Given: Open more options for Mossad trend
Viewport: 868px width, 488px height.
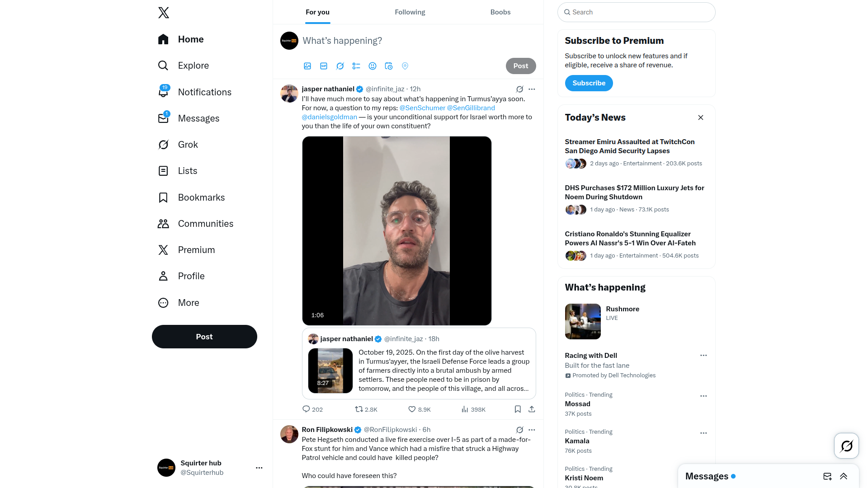Looking at the screenshot, I should coord(703,396).
